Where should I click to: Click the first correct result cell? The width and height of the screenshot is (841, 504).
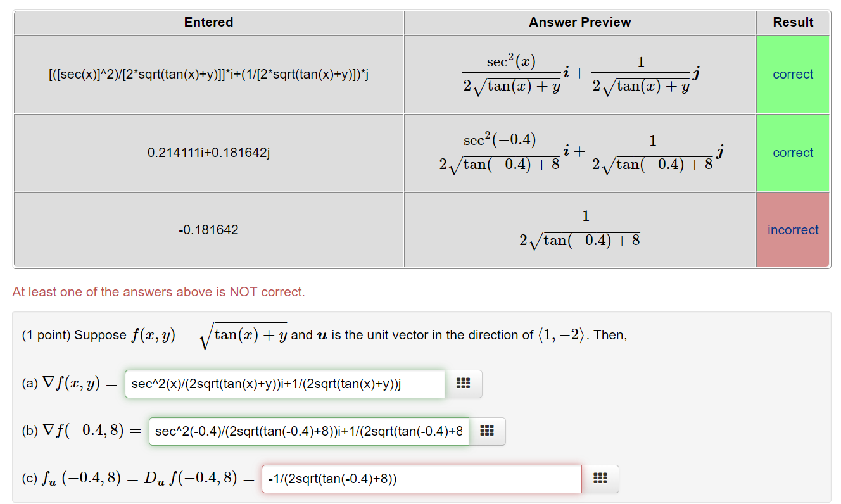pos(793,74)
